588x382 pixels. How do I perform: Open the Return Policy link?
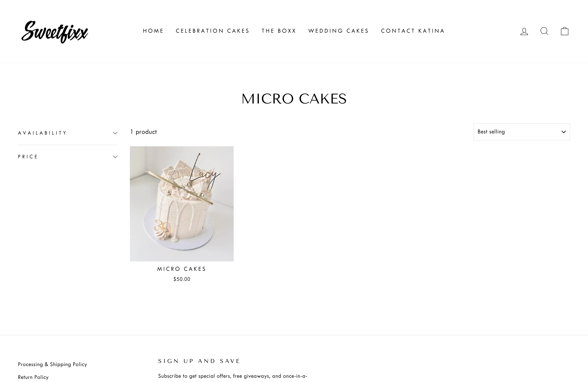33,377
